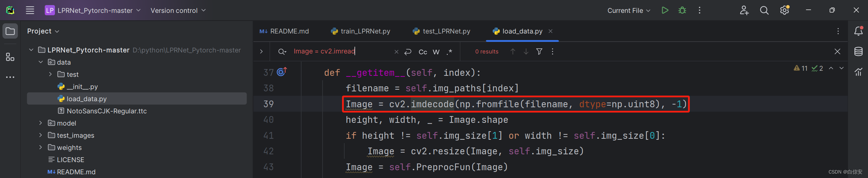Image resolution: width=868 pixels, height=178 pixels.
Task: Toggle Words W option
Action: click(436, 52)
